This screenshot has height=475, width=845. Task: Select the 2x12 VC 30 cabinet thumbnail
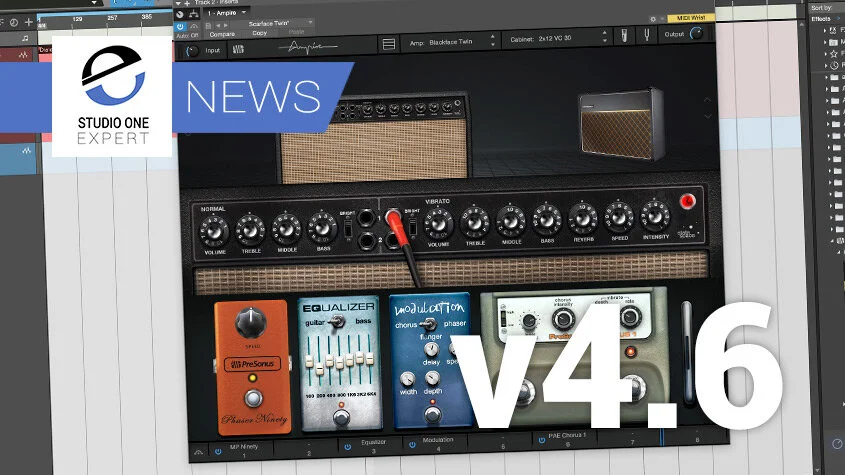tap(621, 123)
